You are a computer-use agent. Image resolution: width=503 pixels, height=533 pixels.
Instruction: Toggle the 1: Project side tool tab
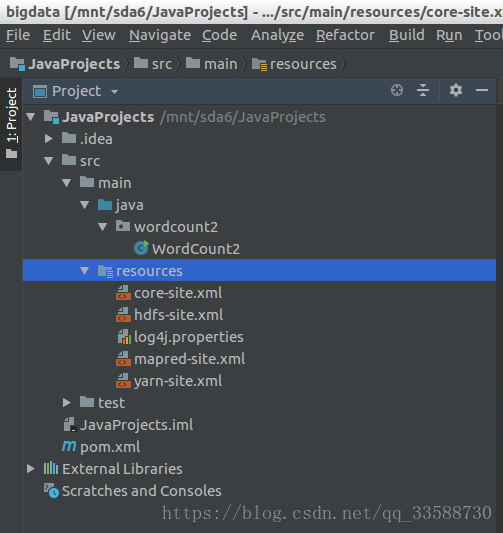(11, 123)
